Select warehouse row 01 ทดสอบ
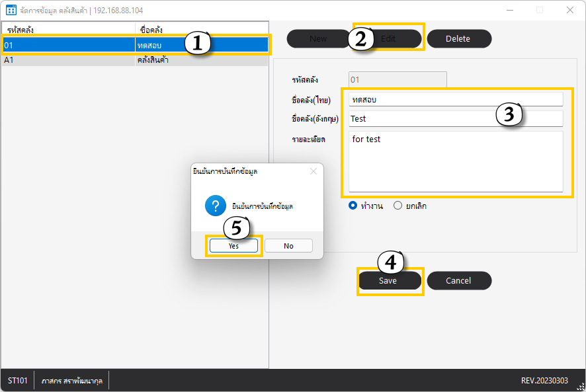Viewport: 586px width, 392px height. pos(99,46)
